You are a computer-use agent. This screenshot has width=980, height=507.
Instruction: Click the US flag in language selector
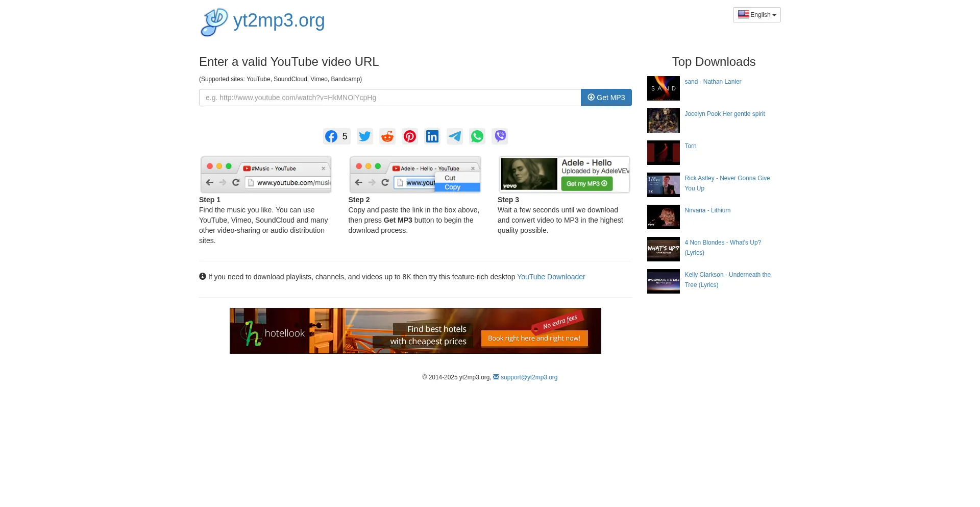click(744, 14)
